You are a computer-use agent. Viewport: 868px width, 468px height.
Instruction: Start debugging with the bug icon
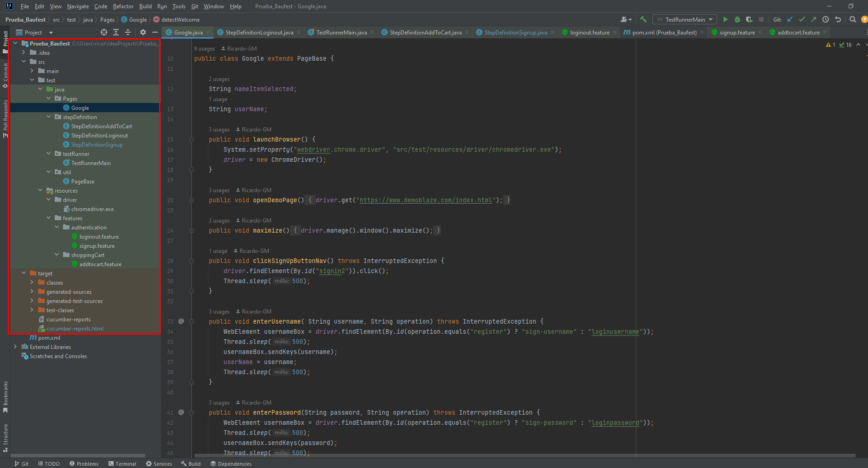point(737,19)
